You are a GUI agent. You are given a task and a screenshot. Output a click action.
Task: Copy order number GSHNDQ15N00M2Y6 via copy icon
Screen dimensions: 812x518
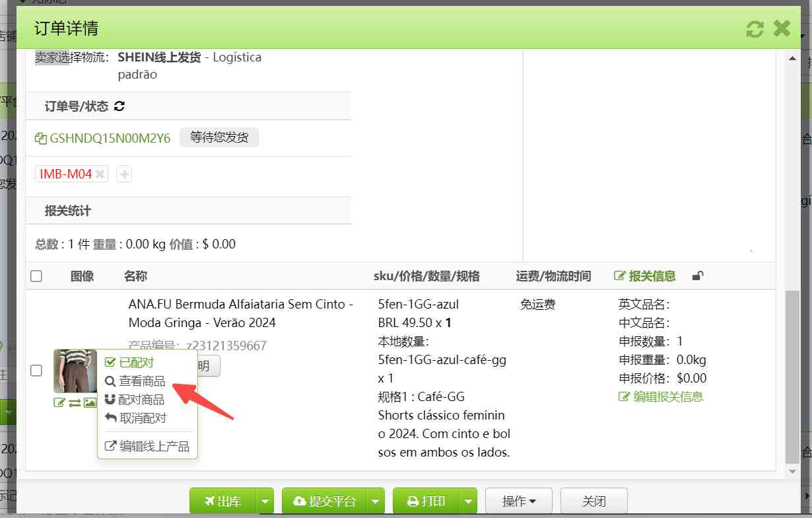[40, 139]
